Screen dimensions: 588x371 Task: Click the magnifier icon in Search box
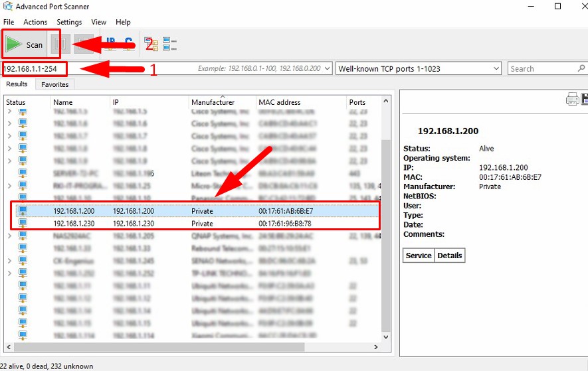pos(581,68)
